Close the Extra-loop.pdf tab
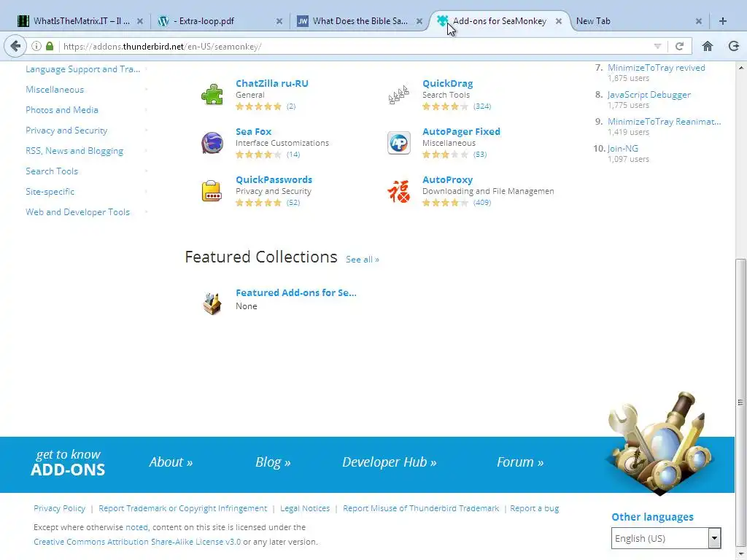 pos(279,21)
